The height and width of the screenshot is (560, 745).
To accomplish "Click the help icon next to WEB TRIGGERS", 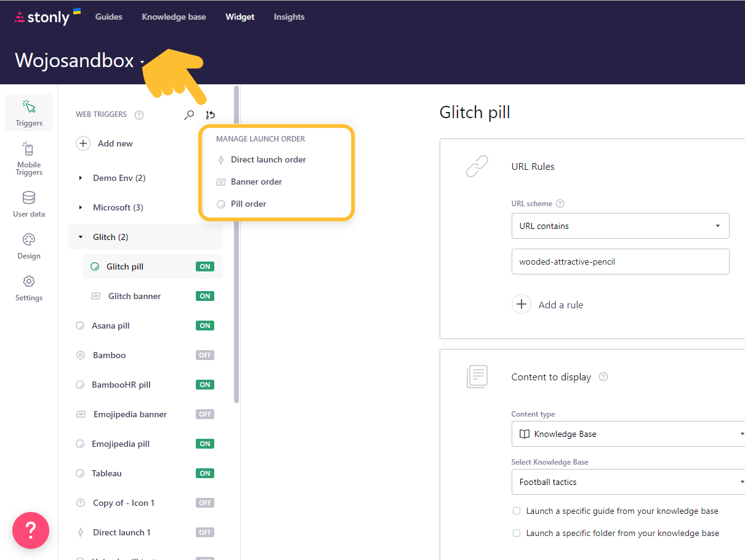I will [x=139, y=114].
